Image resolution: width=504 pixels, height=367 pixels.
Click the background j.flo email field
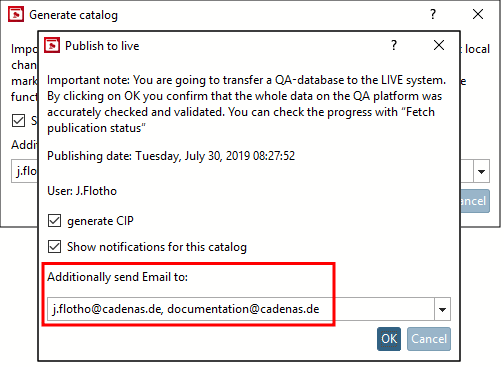(25, 171)
